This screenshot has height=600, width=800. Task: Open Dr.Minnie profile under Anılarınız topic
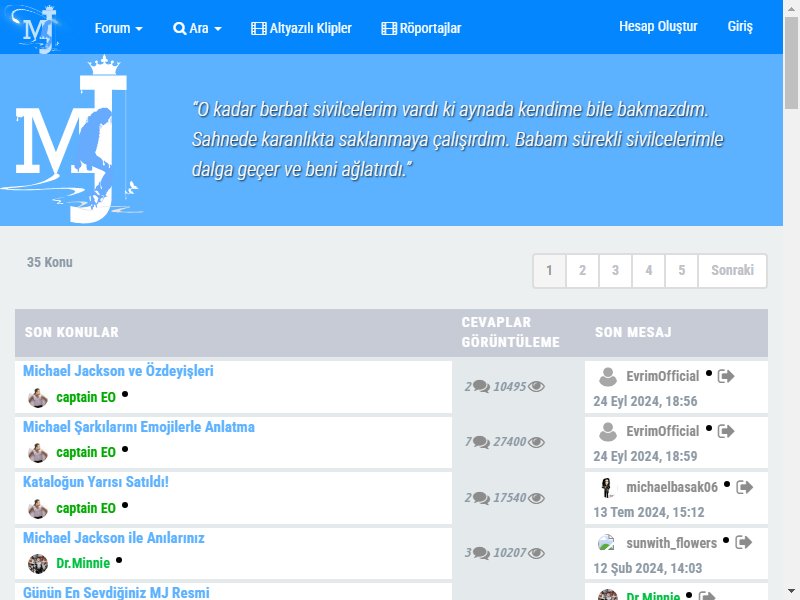click(83, 563)
